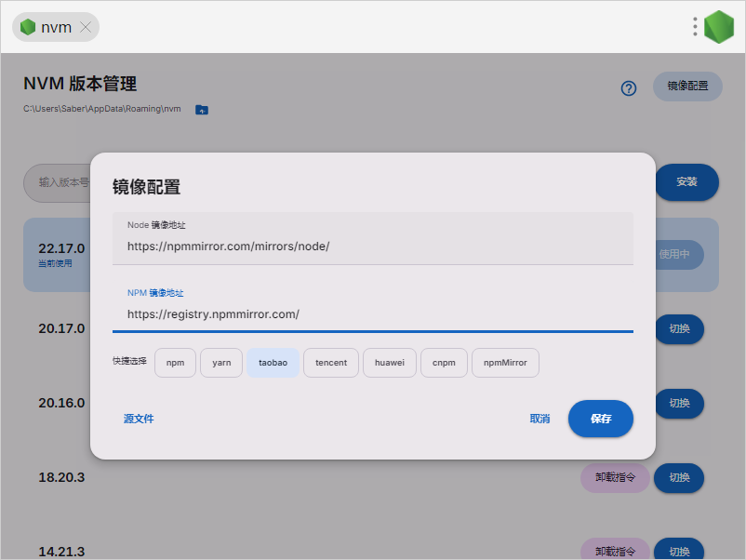
Task: Select the 20.16.0 version text
Action: tap(61, 403)
